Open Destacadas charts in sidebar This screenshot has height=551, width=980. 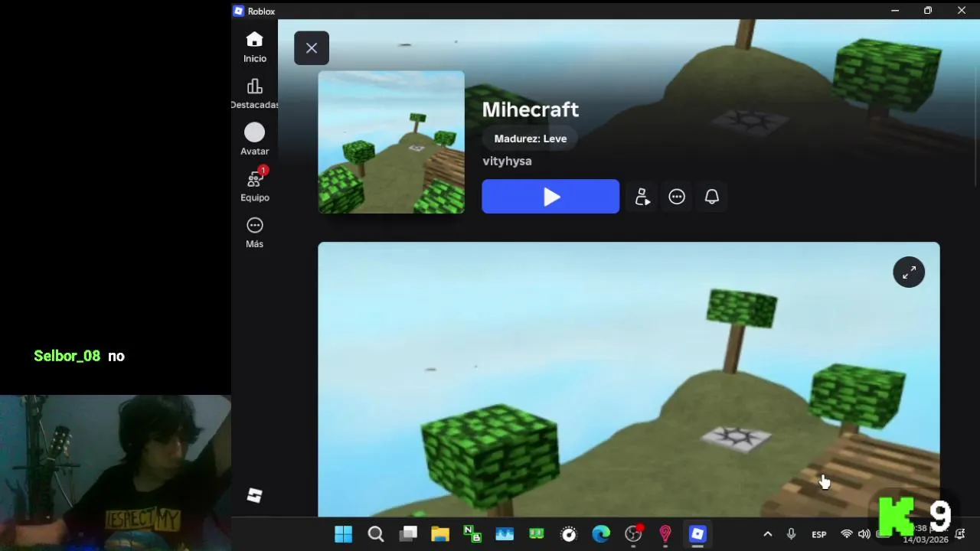(x=255, y=93)
